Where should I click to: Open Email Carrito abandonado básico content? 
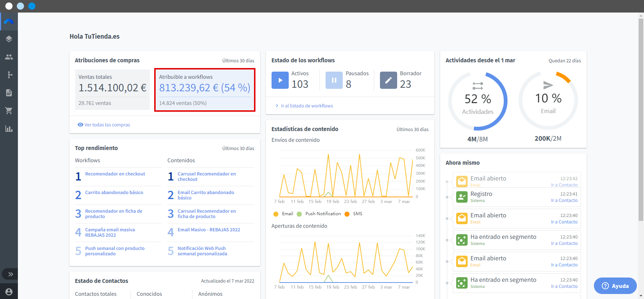tap(206, 195)
